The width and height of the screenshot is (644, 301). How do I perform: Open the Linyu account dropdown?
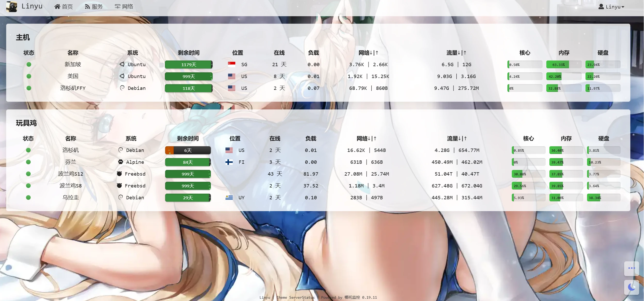[x=611, y=7]
